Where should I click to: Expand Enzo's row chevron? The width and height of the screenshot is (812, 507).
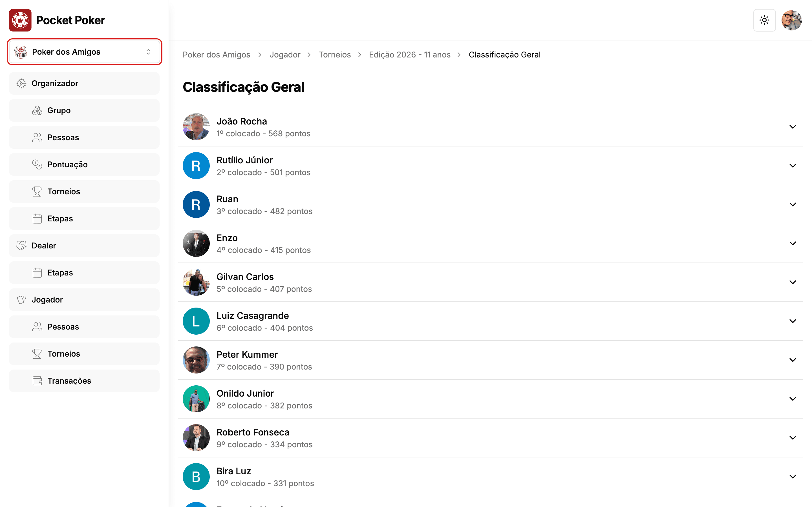click(793, 243)
